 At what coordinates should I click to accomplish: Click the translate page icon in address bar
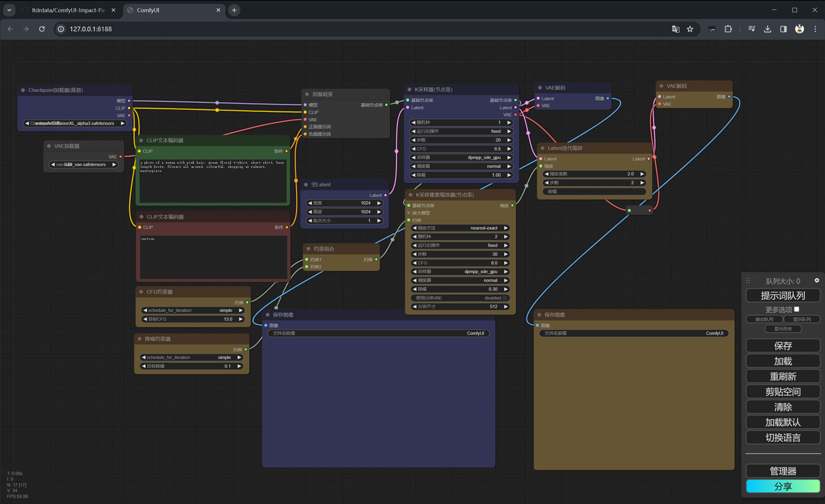pos(675,29)
